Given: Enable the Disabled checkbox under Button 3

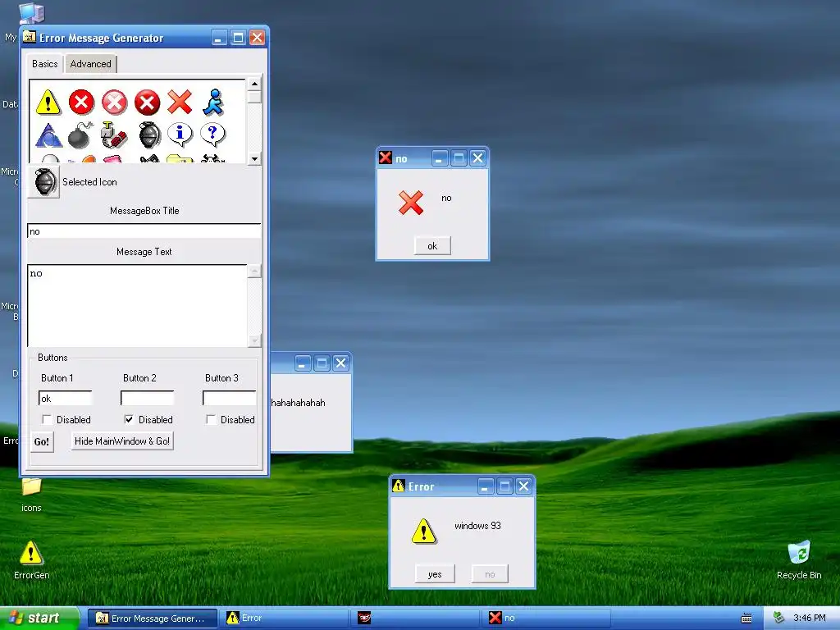Looking at the screenshot, I should point(211,419).
